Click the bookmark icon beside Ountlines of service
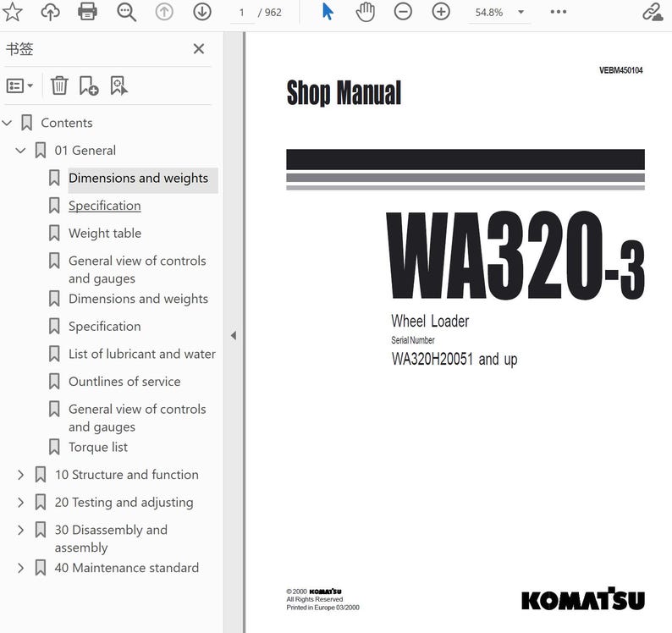Viewport: 672px width, 633px height. click(x=54, y=382)
